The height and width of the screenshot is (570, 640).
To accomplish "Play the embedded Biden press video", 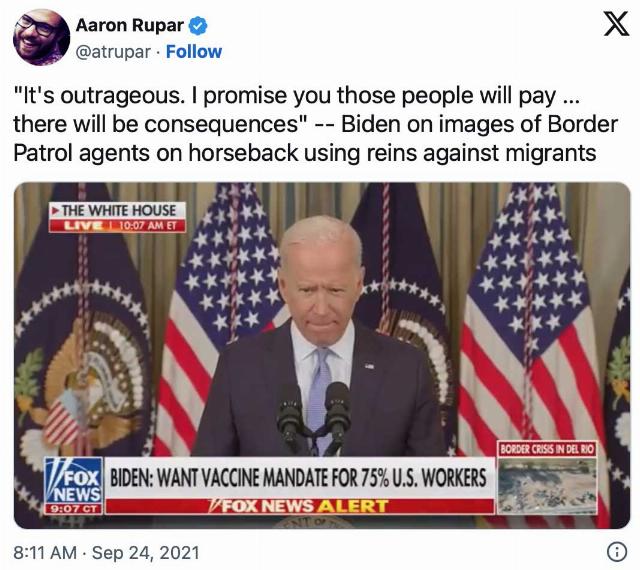I will coord(322,355).
